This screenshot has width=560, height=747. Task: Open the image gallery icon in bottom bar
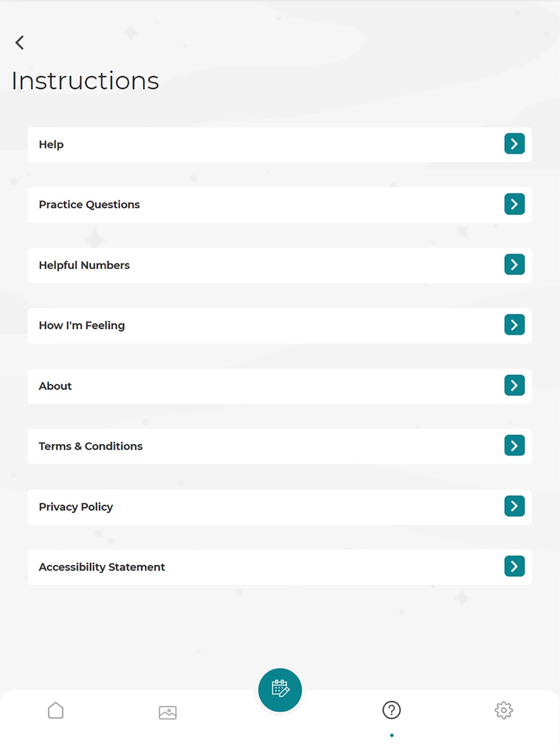[167, 712]
